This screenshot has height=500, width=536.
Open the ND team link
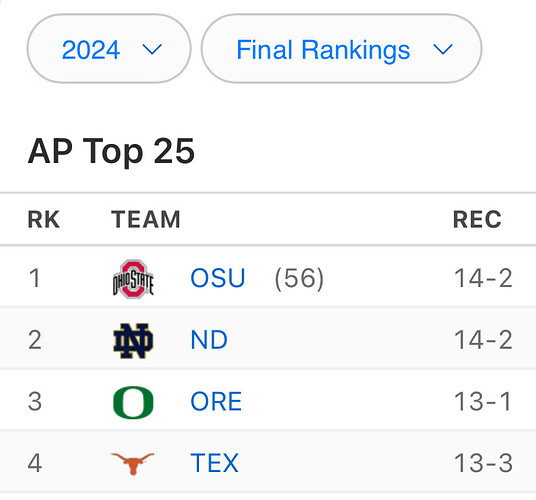209,340
